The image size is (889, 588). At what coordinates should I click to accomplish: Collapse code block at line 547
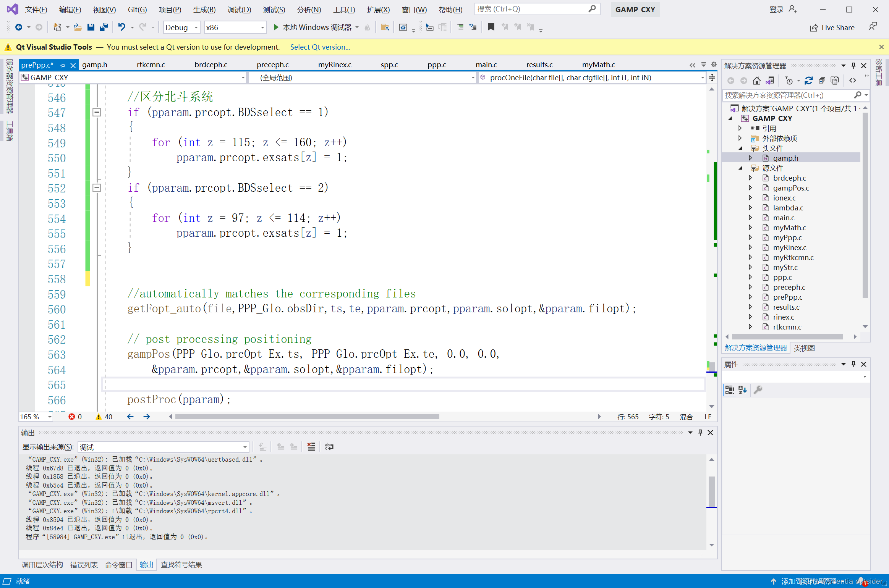point(97,112)
